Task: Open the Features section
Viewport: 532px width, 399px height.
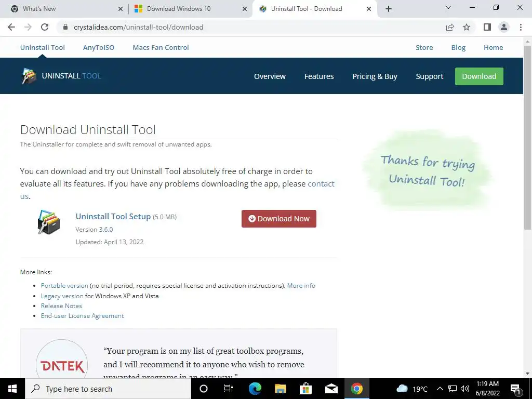Action: coord(319,76)
